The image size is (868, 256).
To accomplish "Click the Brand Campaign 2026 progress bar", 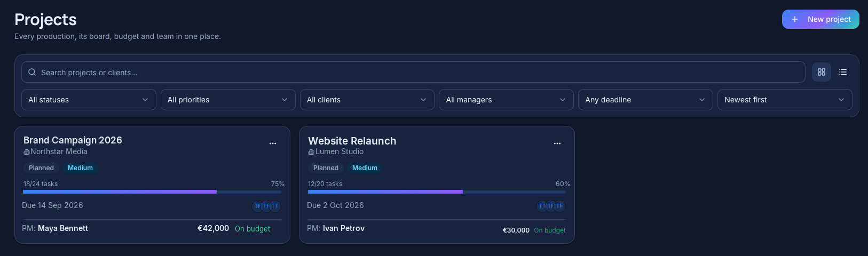I will (152, 191).
